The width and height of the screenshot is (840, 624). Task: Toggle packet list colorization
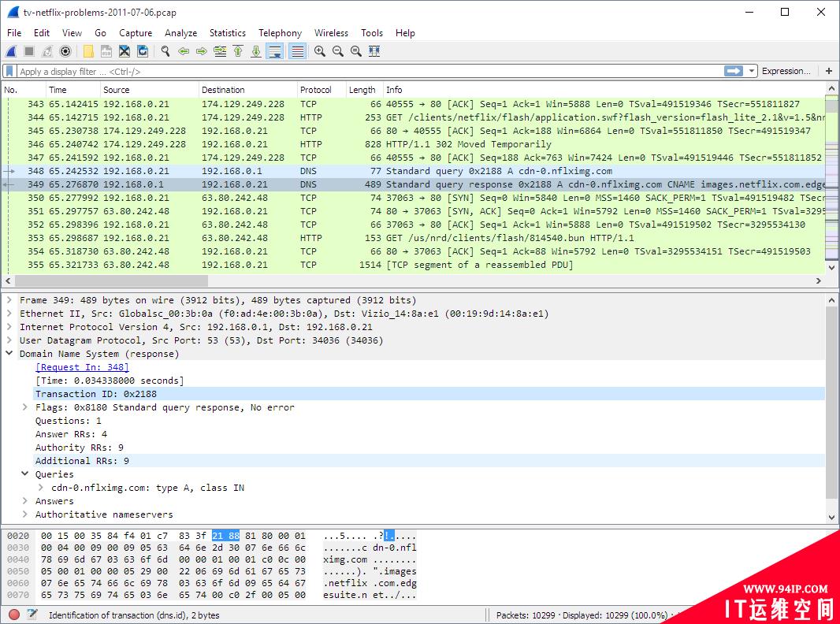tap(297, 51)
